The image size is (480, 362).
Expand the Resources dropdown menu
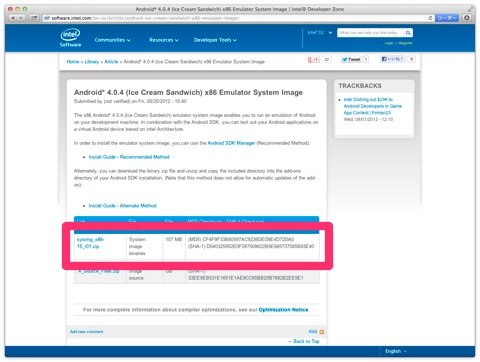164,40
